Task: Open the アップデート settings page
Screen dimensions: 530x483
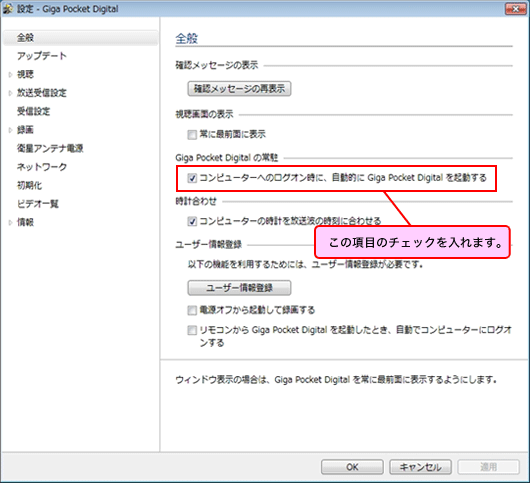Action: (42, 56)
